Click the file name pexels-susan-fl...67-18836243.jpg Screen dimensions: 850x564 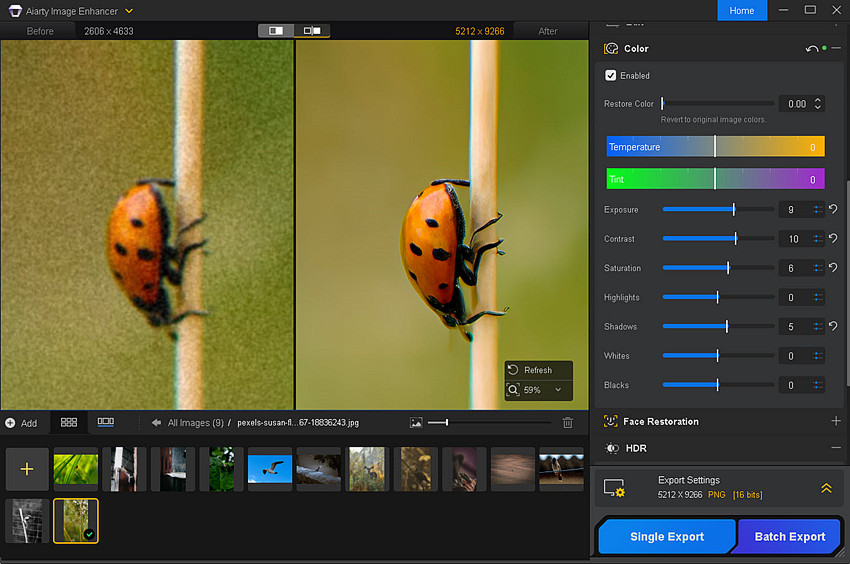tap(298, 422)
